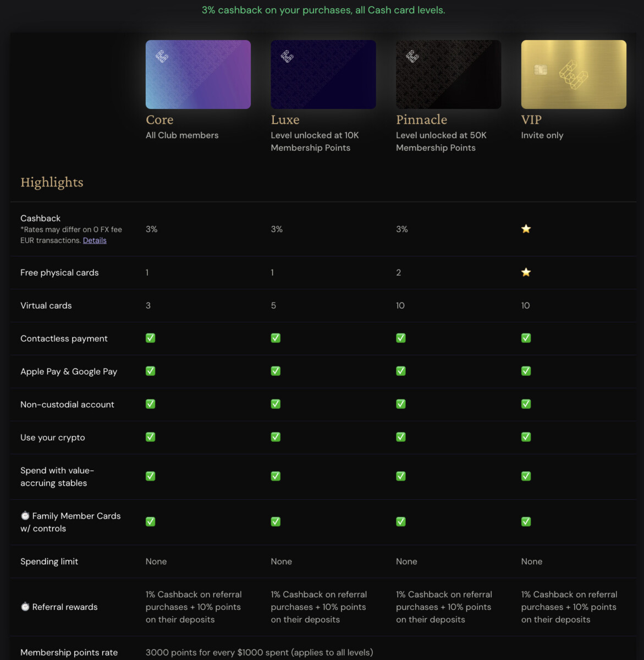
Task: Click Core's Contactless payment checkmark
Action: [151, 338]
